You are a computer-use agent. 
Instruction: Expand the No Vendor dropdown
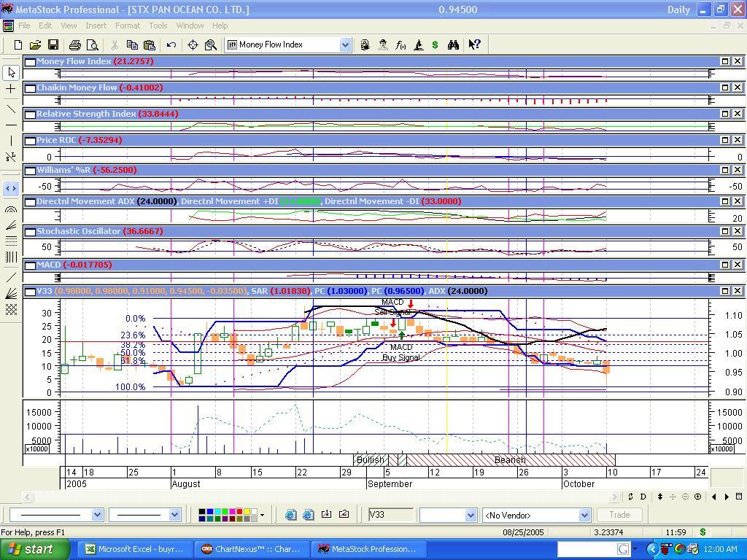pos(585,516)
